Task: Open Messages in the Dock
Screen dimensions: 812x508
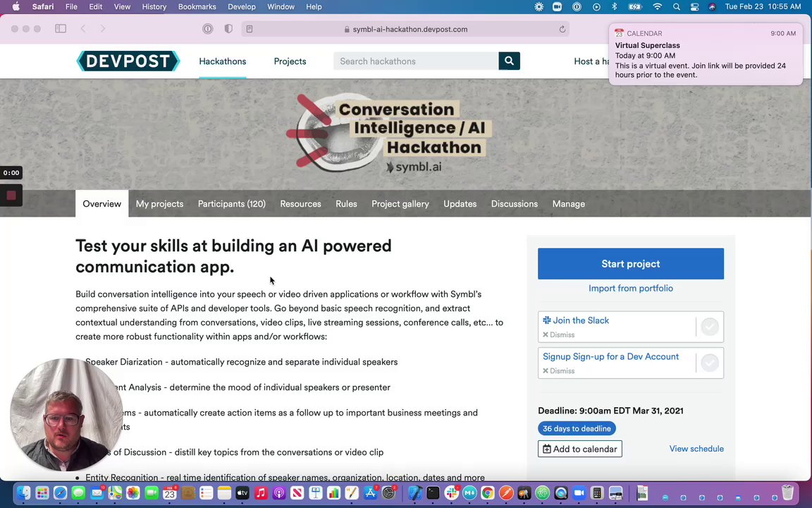Action: click(78, 493)
